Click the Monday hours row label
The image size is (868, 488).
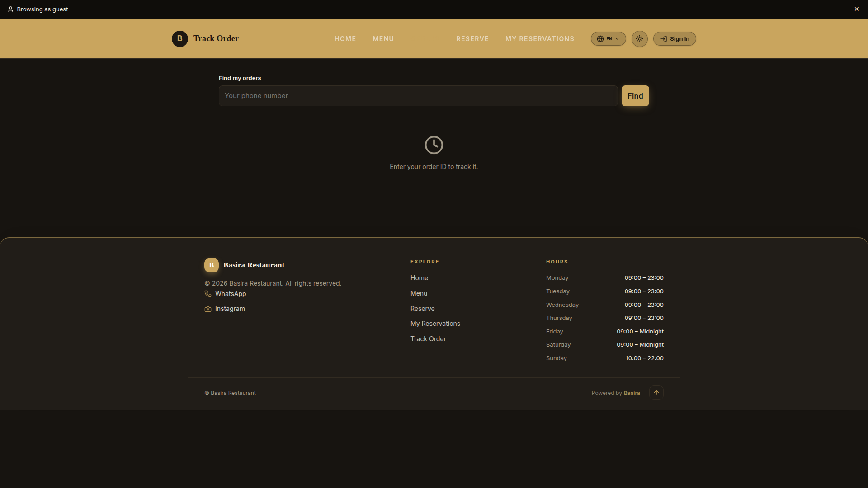(557, 278)
